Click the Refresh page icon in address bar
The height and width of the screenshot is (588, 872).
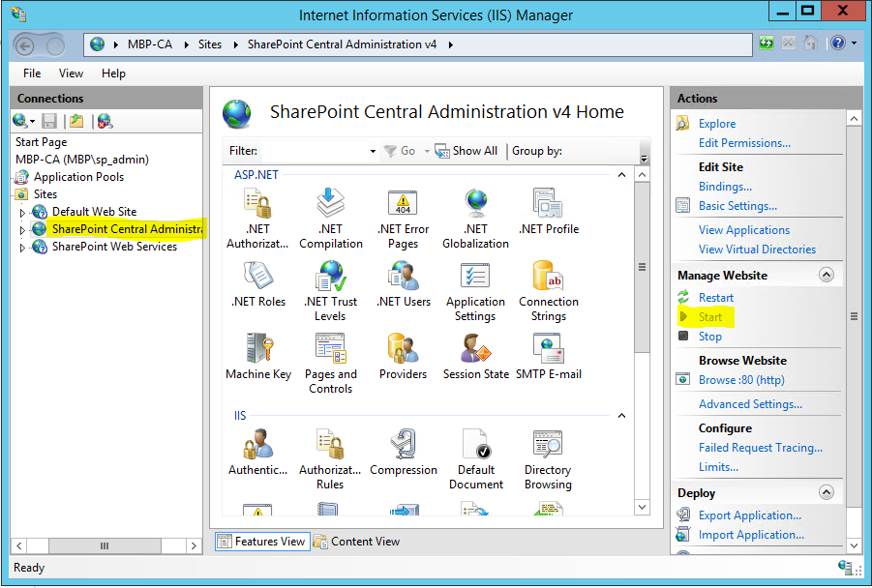[767, 43]
